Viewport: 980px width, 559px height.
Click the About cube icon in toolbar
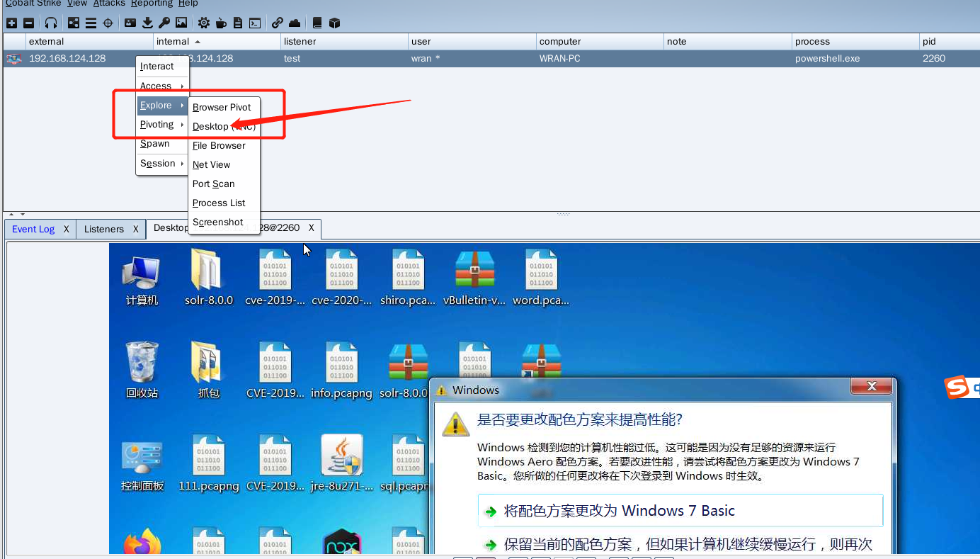(x=335, y=23)
